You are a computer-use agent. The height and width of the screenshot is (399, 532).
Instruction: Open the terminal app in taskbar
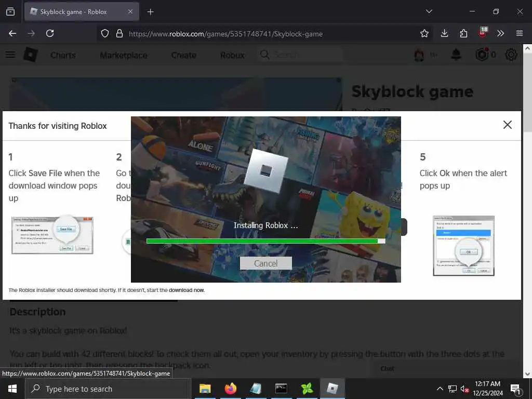pyautogui.click(x=281, y=389)
